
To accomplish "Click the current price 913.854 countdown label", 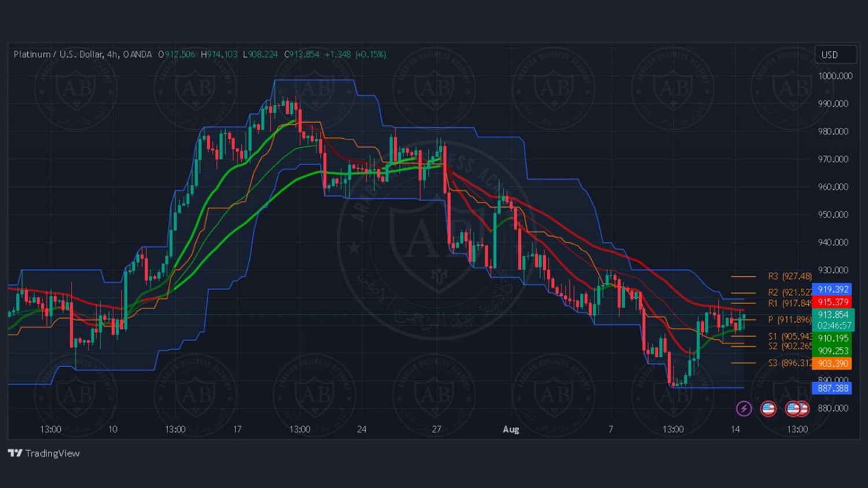I will 833,320.
